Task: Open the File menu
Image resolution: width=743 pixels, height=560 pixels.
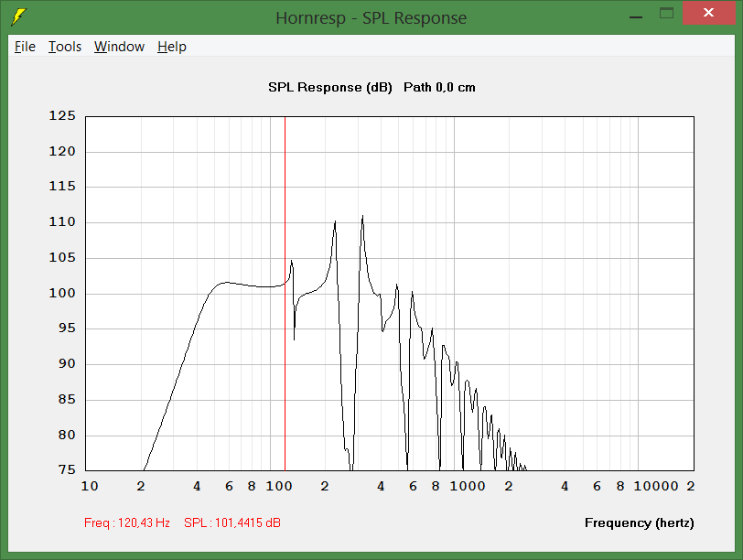Action: [x=25, y=47]
